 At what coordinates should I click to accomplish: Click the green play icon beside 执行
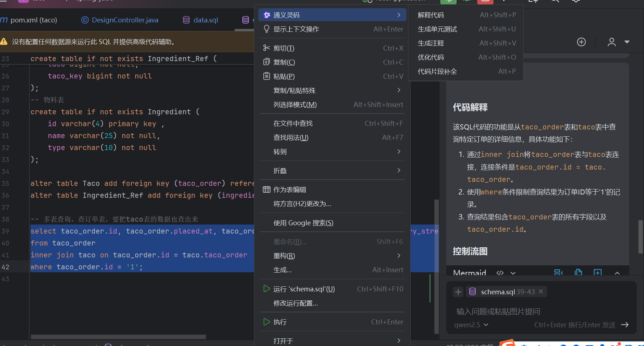point(267,322)
